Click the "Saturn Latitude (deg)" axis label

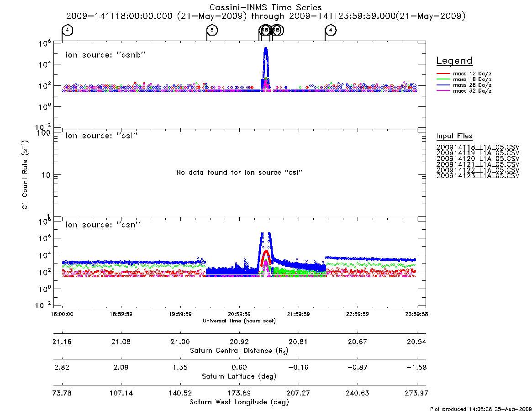click(x=239, y=376)
